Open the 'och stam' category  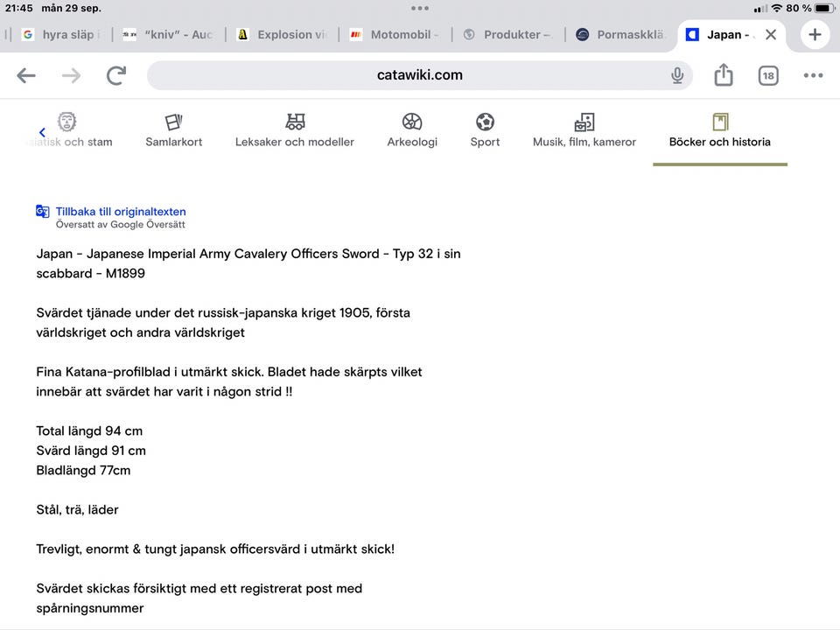click(70, 130)
